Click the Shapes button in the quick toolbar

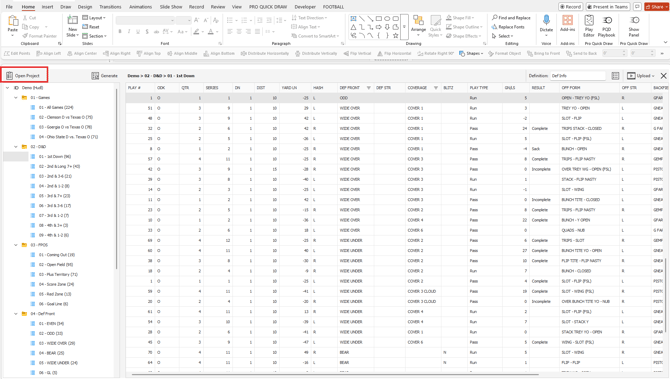coord(471,53)
